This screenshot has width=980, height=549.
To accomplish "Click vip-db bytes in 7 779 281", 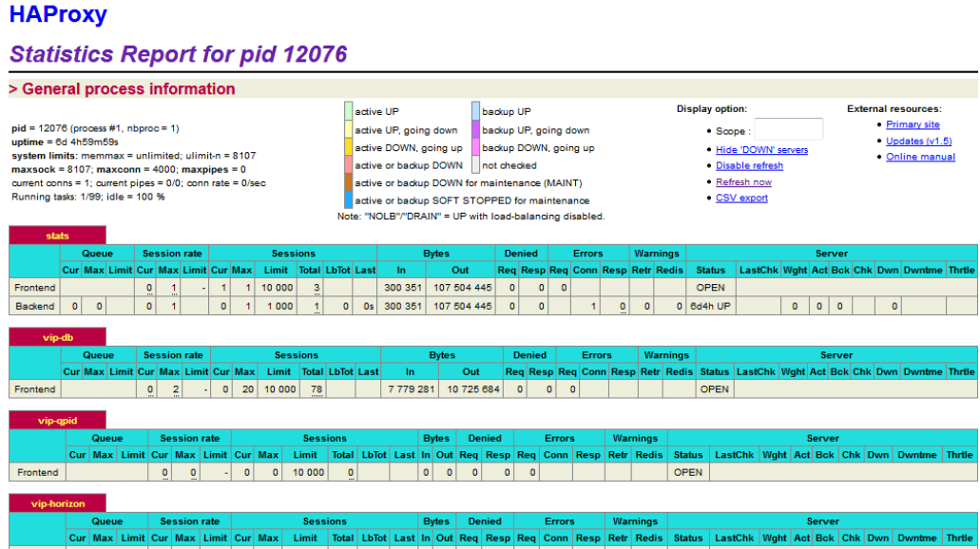I will tap(411, 389).
